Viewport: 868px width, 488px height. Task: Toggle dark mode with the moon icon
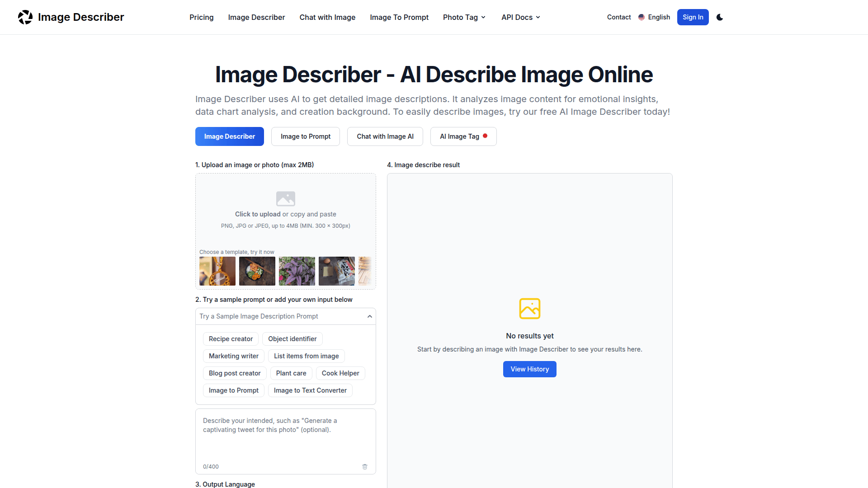(x=720, y=17)
